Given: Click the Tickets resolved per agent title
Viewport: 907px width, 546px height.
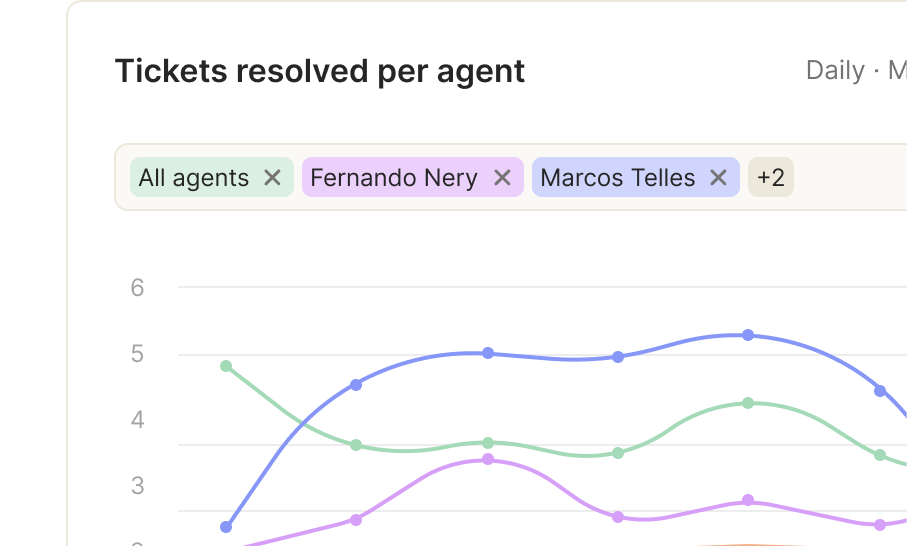Looking at the screenshot, I should click(320, 71).
